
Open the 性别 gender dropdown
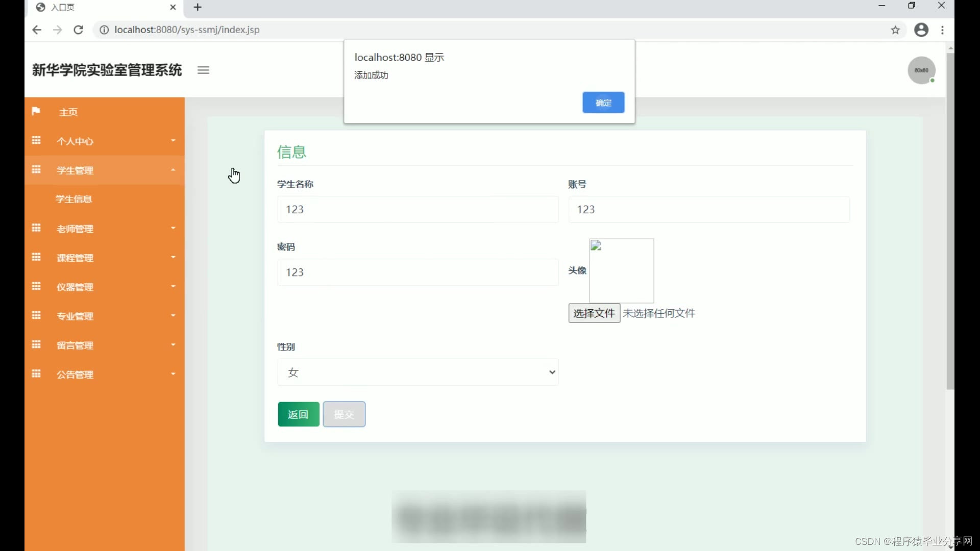pyautogui.click(x=418, y=372)
